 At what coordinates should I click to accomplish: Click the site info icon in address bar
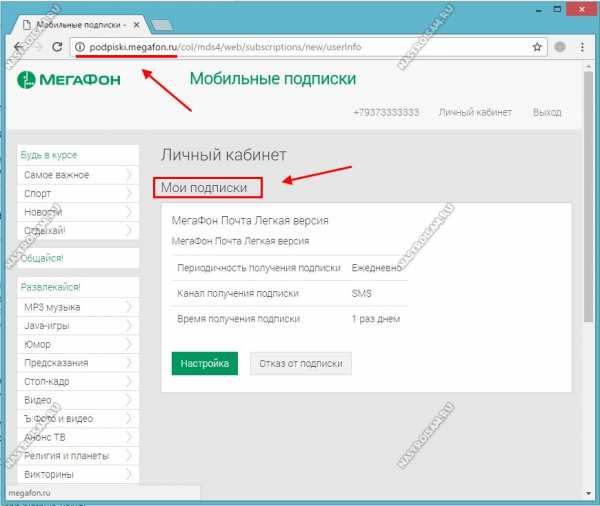[82, 47]
